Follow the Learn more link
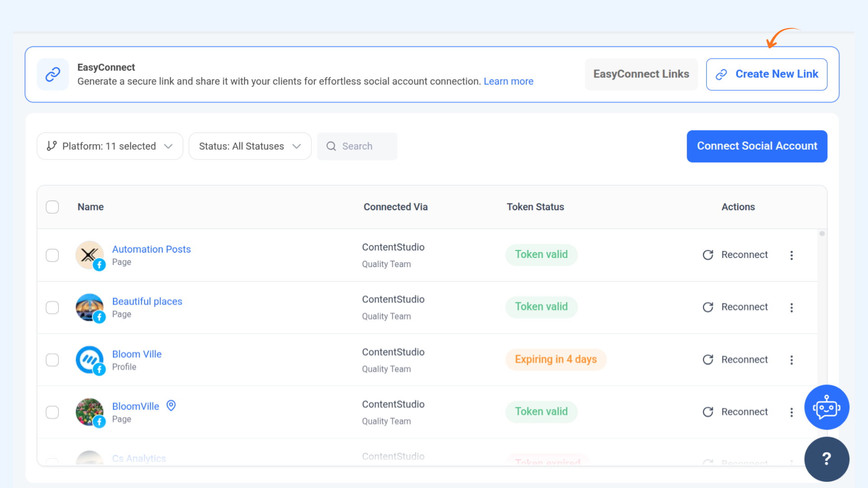 pos(508,81)
